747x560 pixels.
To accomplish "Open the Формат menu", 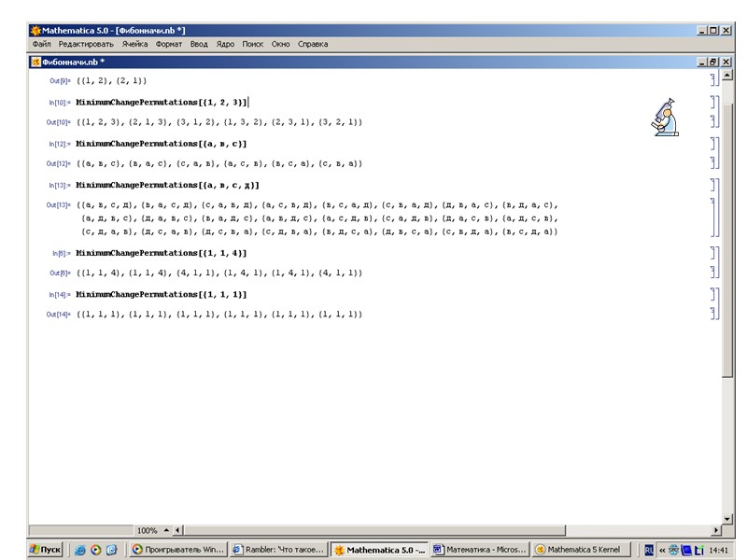I will click(x=169, y=44).
